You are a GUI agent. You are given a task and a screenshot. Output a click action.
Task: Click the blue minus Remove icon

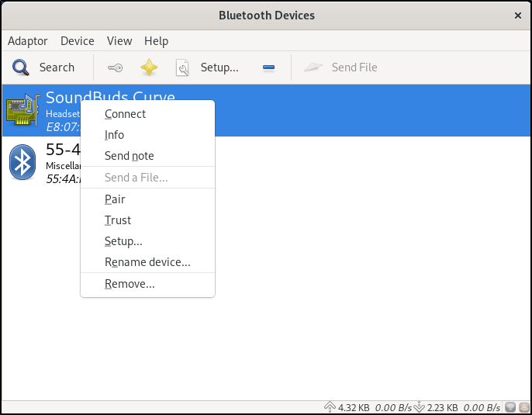(x=268, y=67)
